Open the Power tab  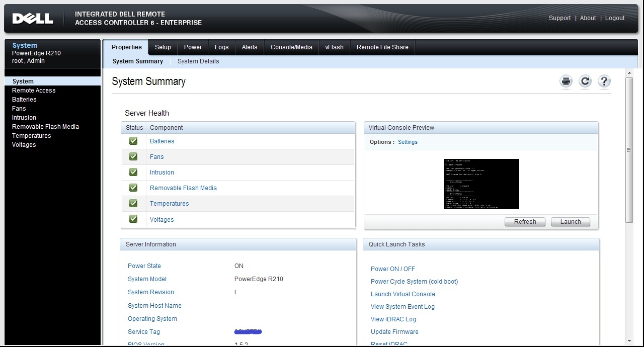point(193,47)
